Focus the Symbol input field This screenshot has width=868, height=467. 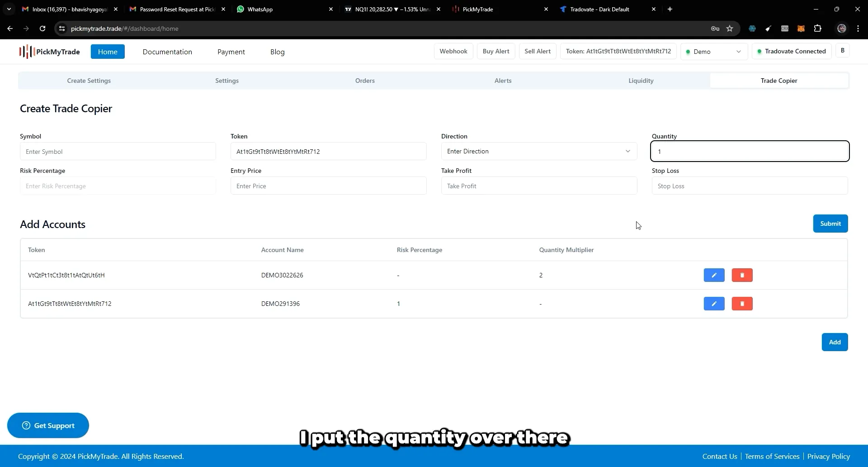point(118,151)
